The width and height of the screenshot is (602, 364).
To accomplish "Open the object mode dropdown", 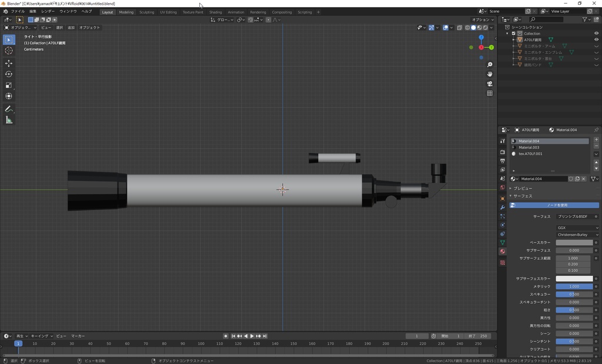I will (20, 28).
